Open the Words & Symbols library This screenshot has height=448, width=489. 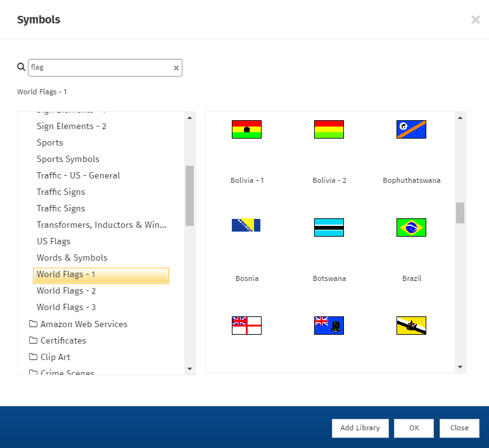(x=72, y=258)
